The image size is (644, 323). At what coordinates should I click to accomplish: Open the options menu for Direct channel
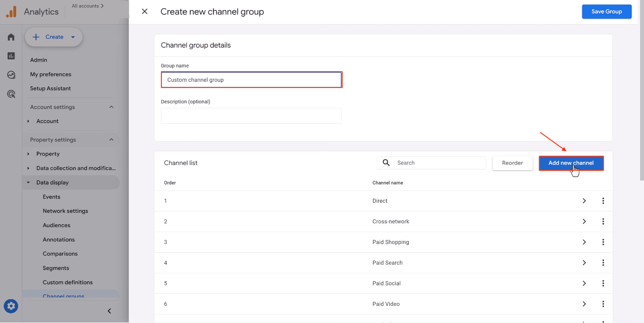[603, 201]
